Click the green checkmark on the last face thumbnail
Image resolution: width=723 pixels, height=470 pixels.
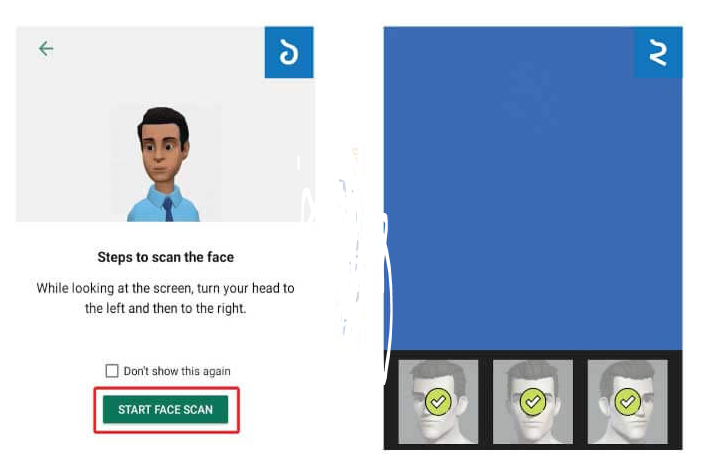pos(628,402)
